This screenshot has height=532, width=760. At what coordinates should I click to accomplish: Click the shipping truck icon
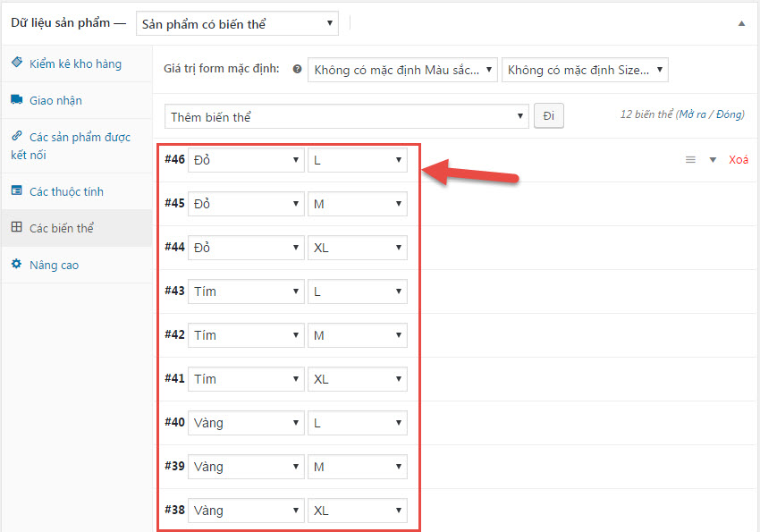[16, 99]
